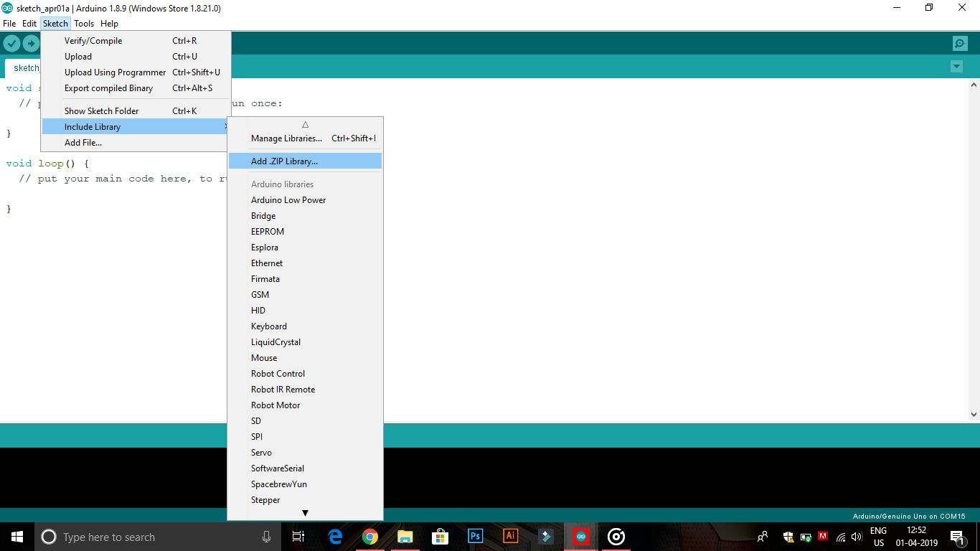This screenshot has height=551, width=980.
Task: Click the speaker volume icon in system tray
Action: pyautogui.click(x=857, y=536)
